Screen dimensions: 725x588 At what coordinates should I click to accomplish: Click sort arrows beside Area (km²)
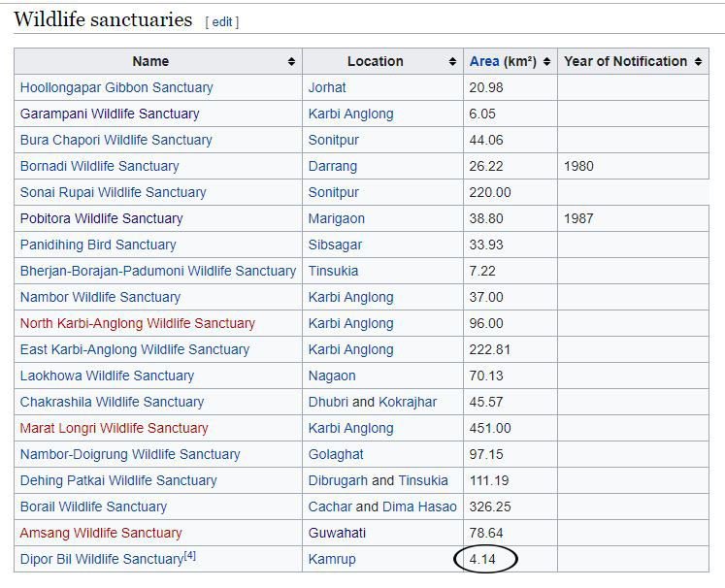[x=546, y=61]
